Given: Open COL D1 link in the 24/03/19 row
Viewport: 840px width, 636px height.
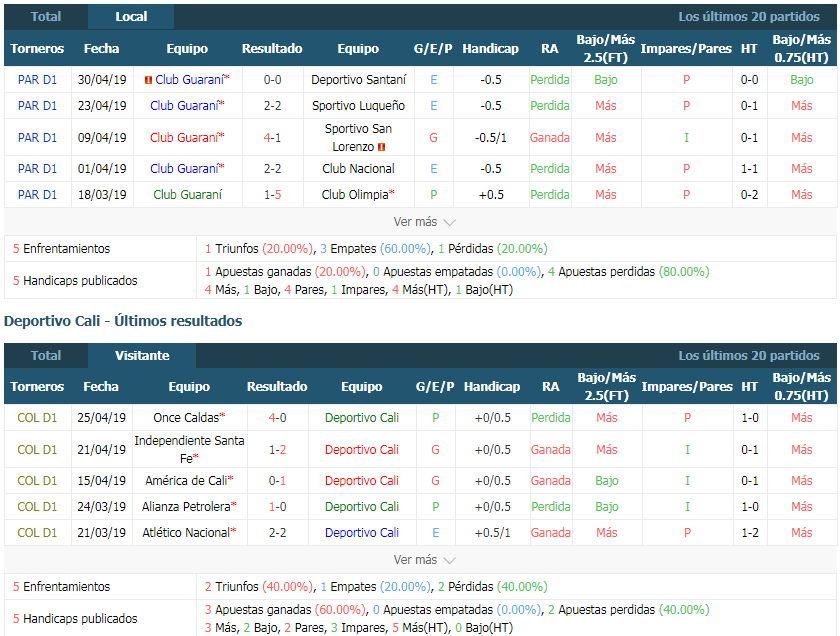Looking at the screenshot, I should click(37, 506).
